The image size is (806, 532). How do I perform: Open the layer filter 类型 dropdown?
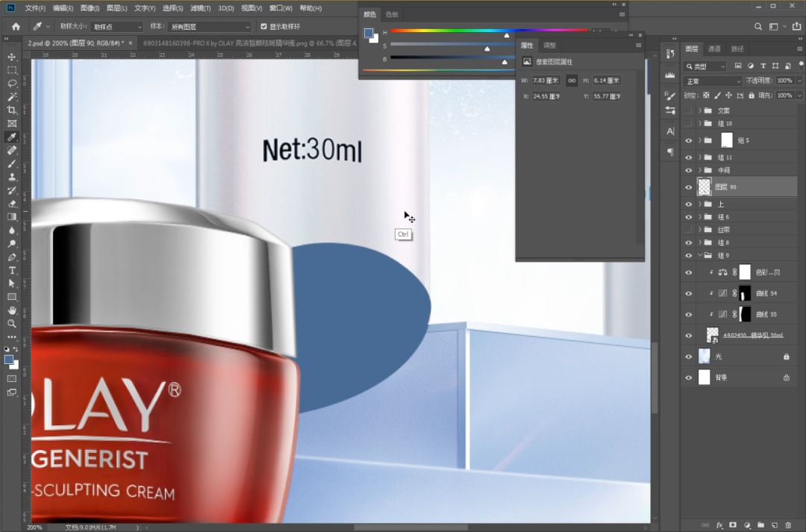tap(705, 66)
